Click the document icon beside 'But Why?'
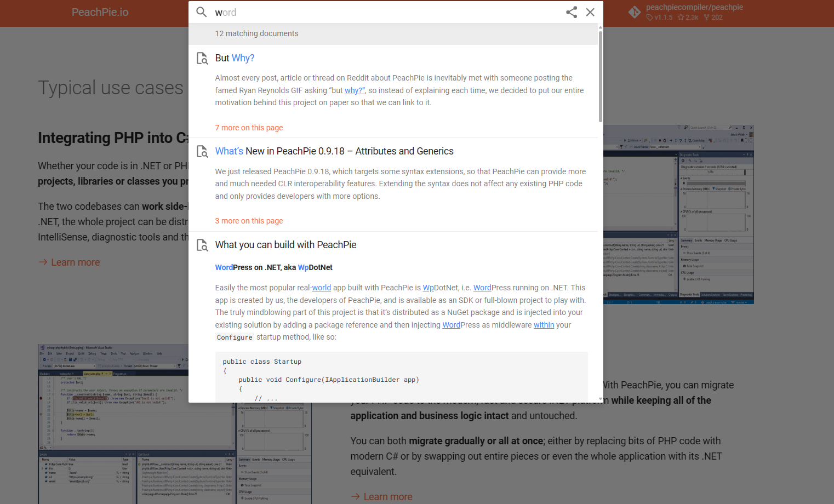This screenshot has width=834, height=504. coord(202,58)
